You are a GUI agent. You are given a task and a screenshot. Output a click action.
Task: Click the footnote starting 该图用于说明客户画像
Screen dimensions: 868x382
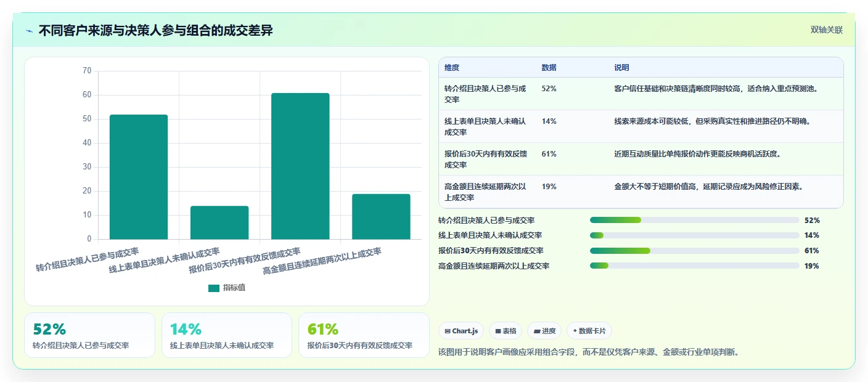pyautogui.click(x=588, y=352)
